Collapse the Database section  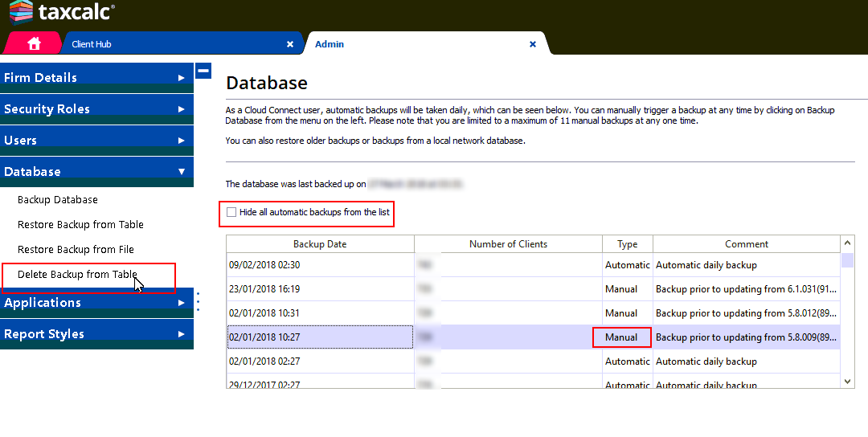click(96, 172)
